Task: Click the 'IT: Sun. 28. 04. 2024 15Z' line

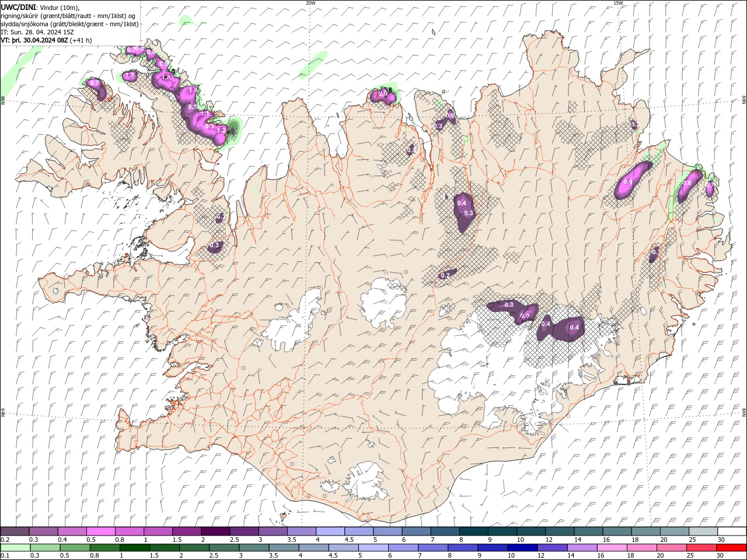Action: [36, 32]
